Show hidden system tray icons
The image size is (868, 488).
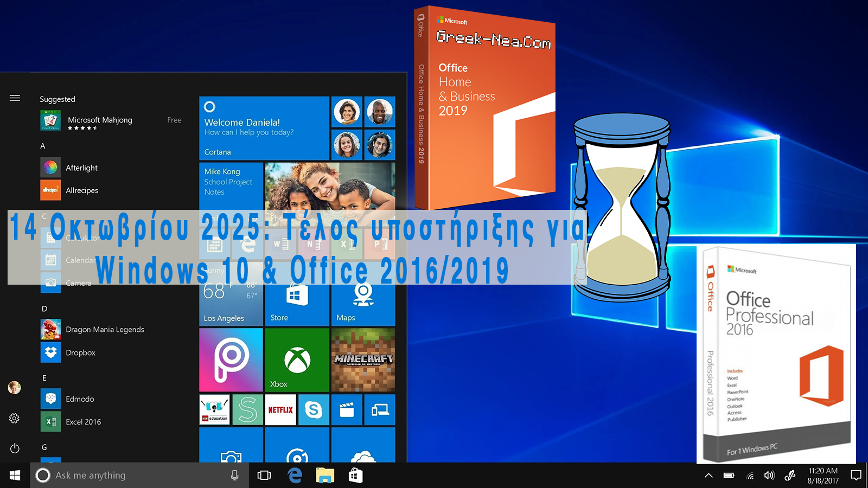(709, 476)
